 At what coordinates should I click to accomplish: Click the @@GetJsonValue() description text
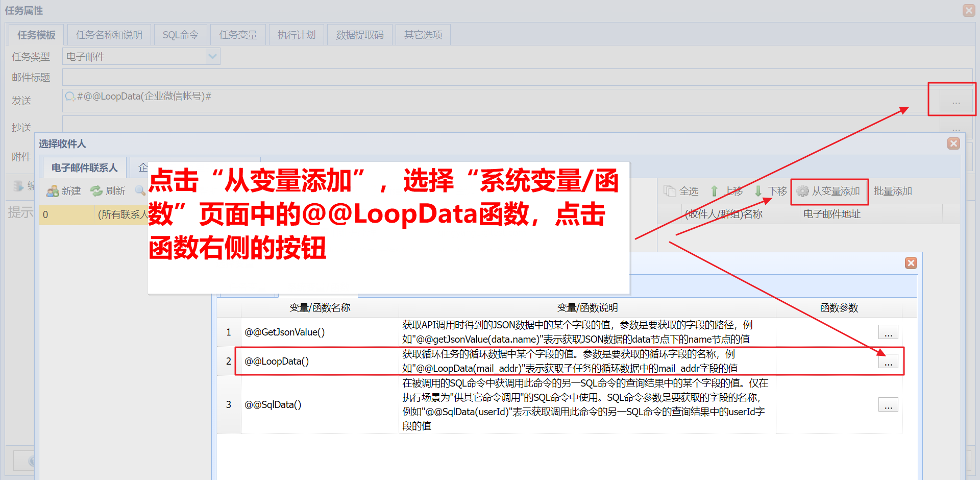[577, 332]
